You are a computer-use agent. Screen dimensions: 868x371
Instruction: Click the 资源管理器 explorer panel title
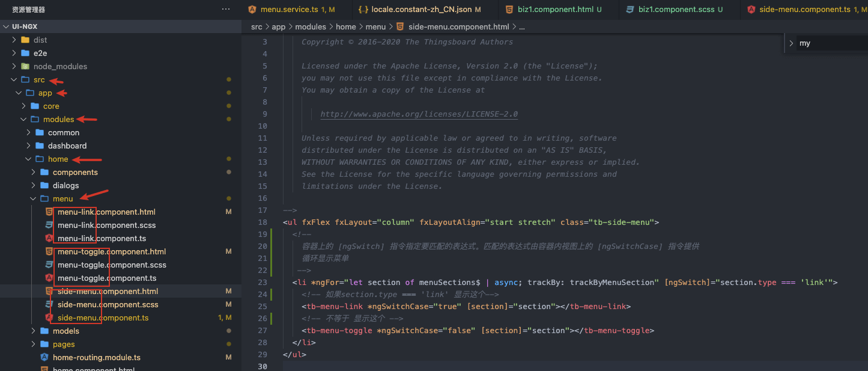coord(28,10)
